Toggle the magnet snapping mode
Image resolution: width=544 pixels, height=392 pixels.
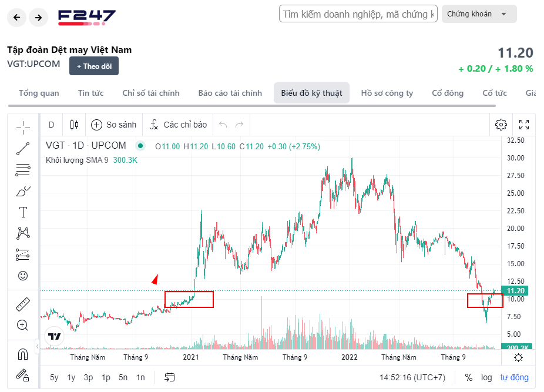click(23, 354)
